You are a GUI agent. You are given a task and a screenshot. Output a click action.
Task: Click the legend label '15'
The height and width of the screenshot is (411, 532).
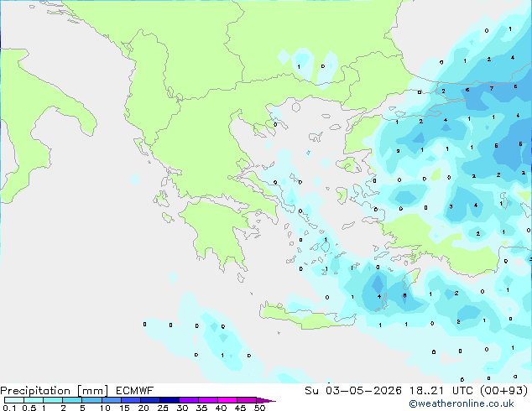(x=124, y=408)
